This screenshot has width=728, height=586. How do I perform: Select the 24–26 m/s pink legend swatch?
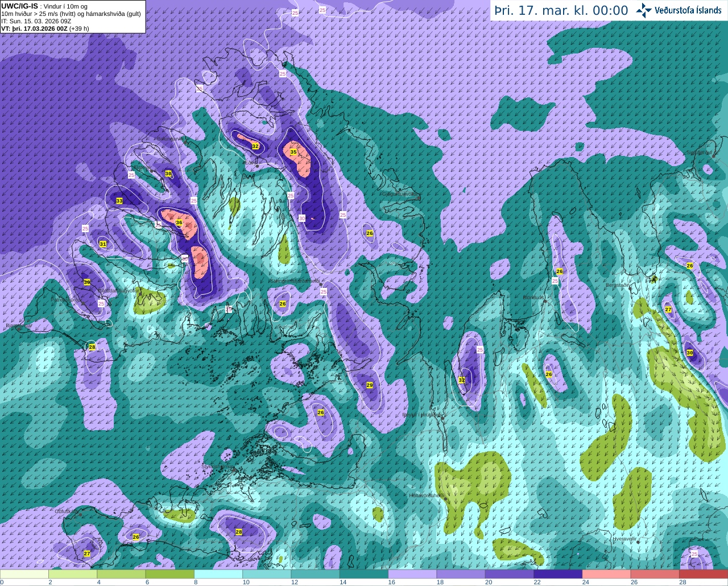(606, 574)
